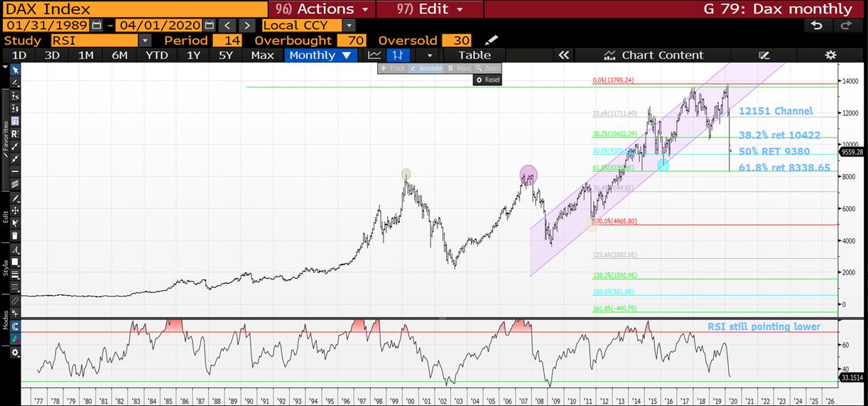Click the Overbought value 70 field

pyautogui.click(x=351, y=41)
